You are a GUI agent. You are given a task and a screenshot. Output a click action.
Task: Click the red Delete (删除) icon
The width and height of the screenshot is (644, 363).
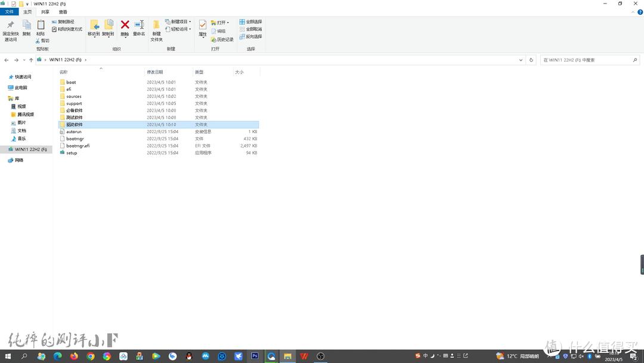click(x=125, y=27)
